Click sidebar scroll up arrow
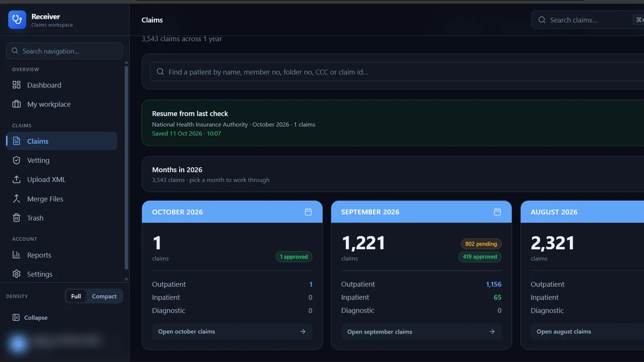 pyautogui.click(x=126, y=62)
